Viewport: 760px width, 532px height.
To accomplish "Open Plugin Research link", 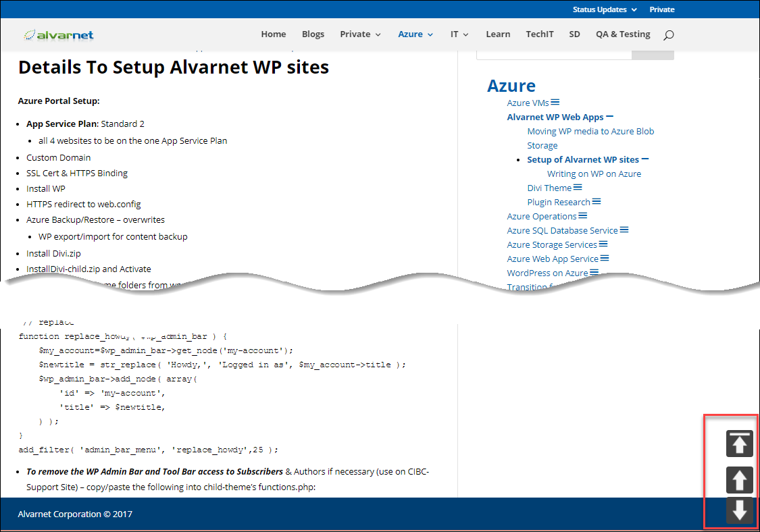I will 559,202.
